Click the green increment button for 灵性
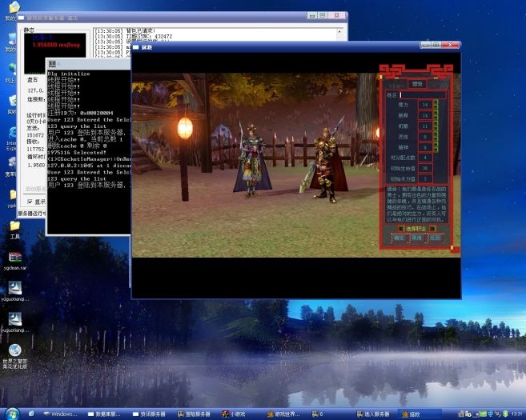This screenshot has height=420, width=526. (x=435, y=136)
